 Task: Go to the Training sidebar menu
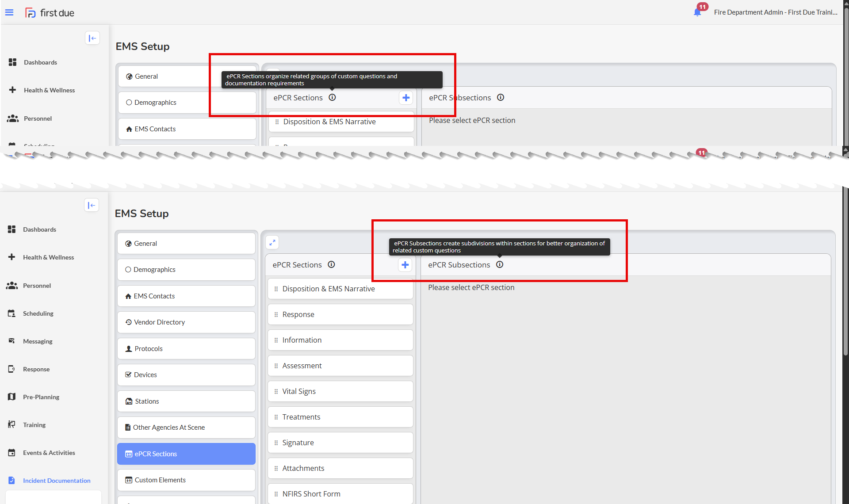pyautogui.click(x=34, y=425)
